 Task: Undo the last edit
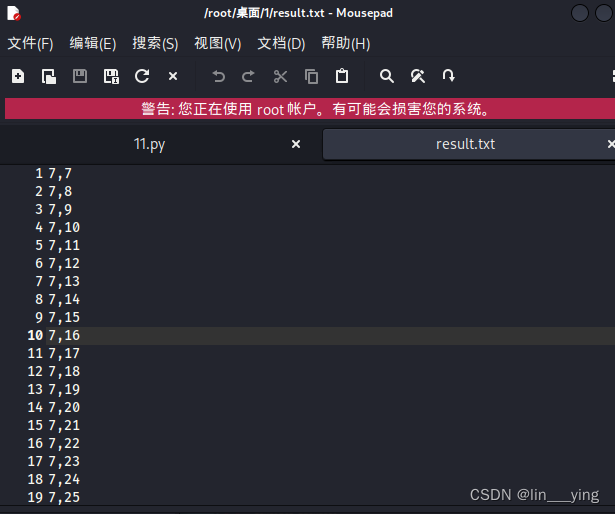coord(218,76)
